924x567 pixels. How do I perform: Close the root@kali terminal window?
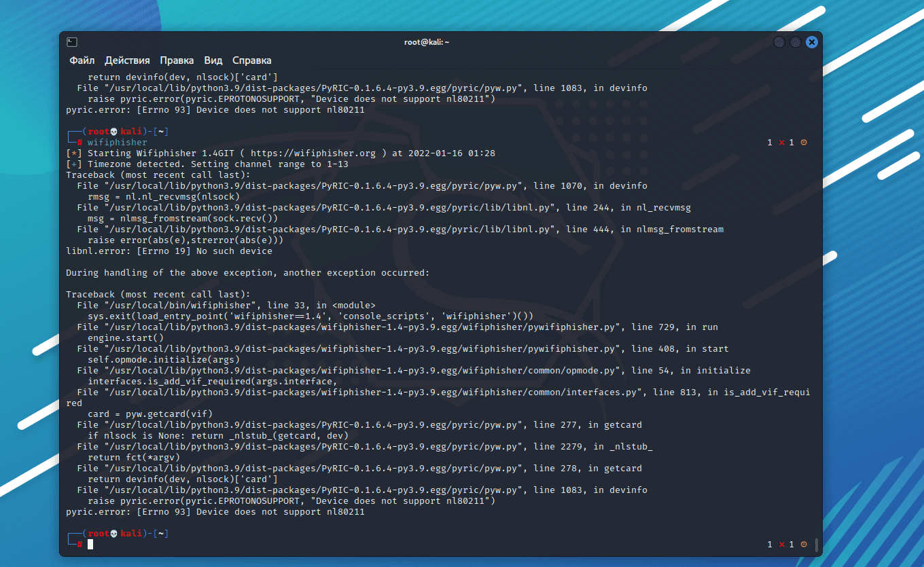(x=812, y=42)
